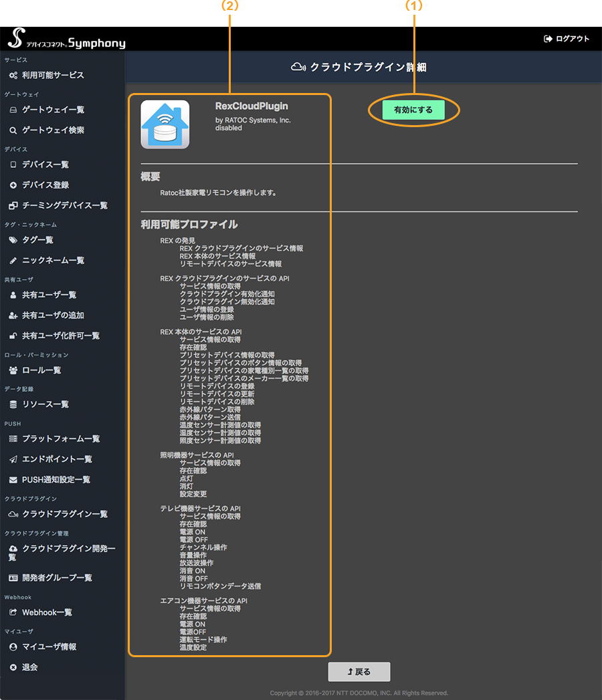Click the cancel icon beside 退会

coord(13,667)
